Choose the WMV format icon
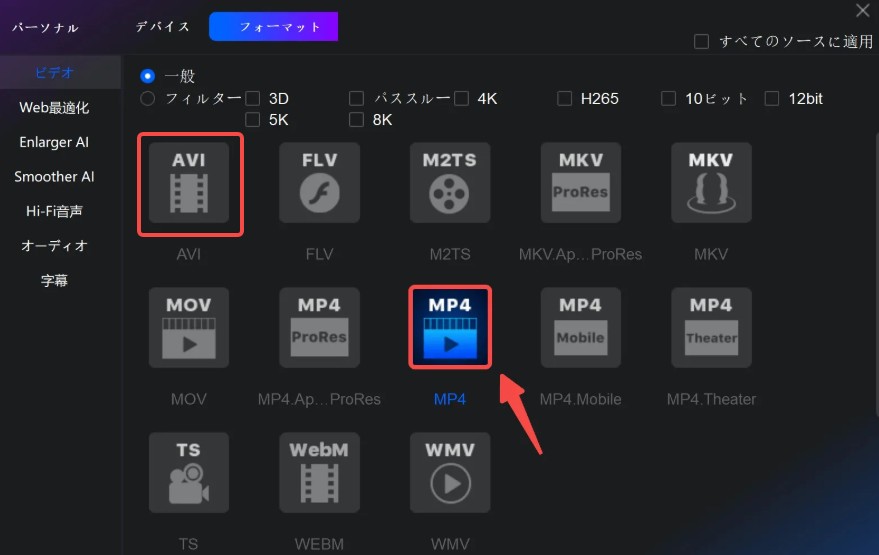This screenshot has height=555, width=879. coord(450,473)
